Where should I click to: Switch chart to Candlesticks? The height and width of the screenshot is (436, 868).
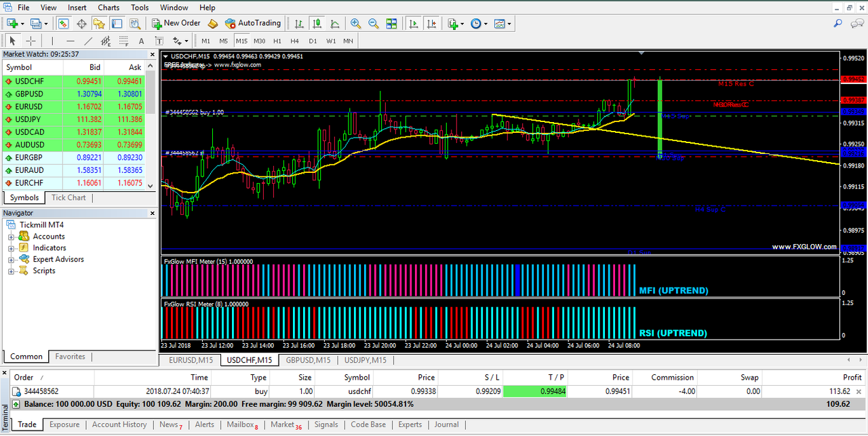tap(317, 23)
